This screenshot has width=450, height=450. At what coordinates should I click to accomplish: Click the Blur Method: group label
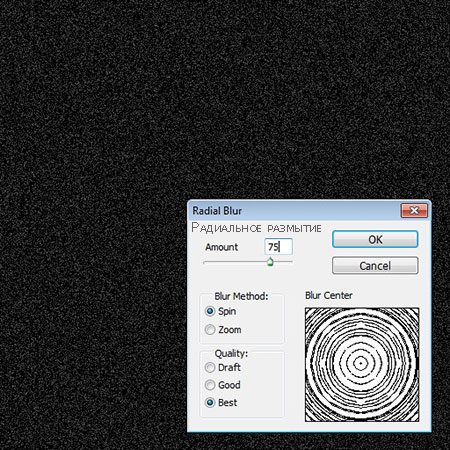click(x=241, y=296)
